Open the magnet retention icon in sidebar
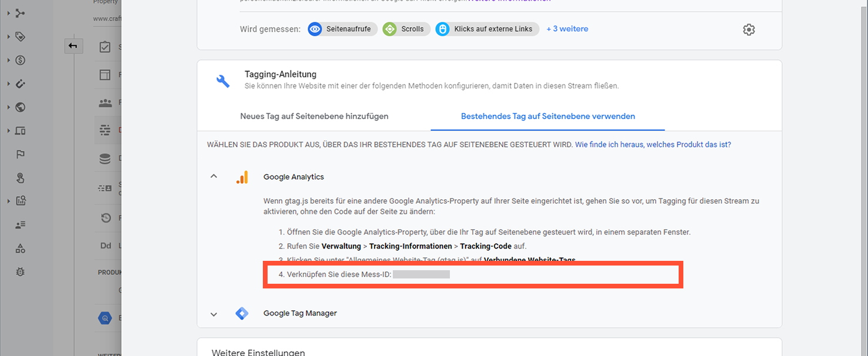The height and width of the screenshot is (356, 868). 21,83
